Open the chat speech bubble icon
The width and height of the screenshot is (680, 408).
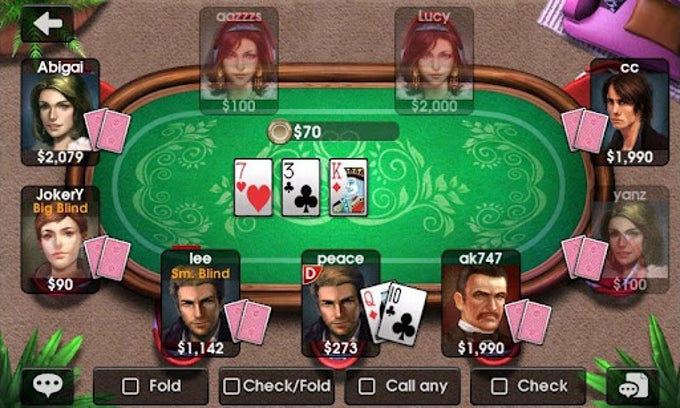(47, 385)
